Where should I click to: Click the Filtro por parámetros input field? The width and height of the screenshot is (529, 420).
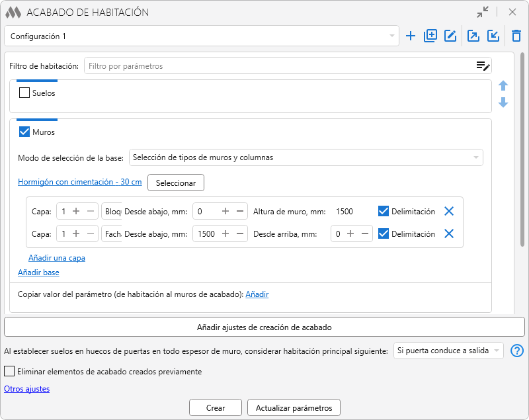tap(278, 66)
